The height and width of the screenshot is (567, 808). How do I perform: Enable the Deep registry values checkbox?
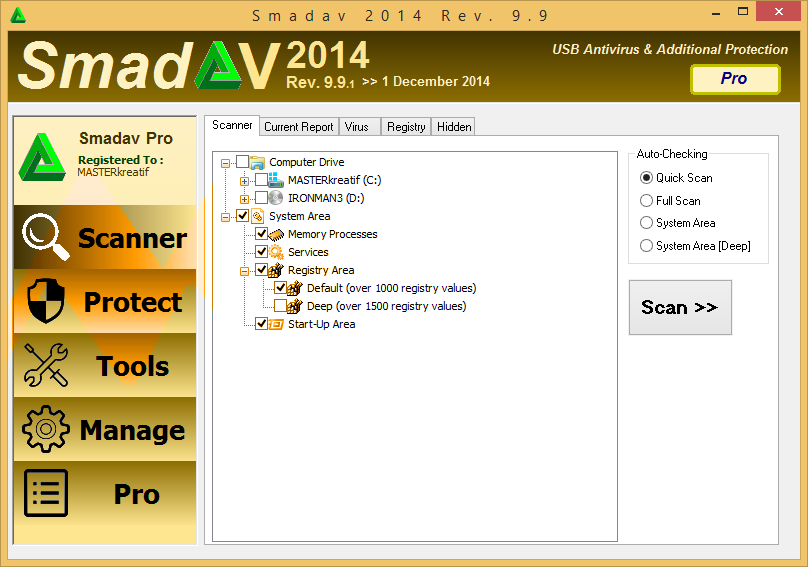280,306
